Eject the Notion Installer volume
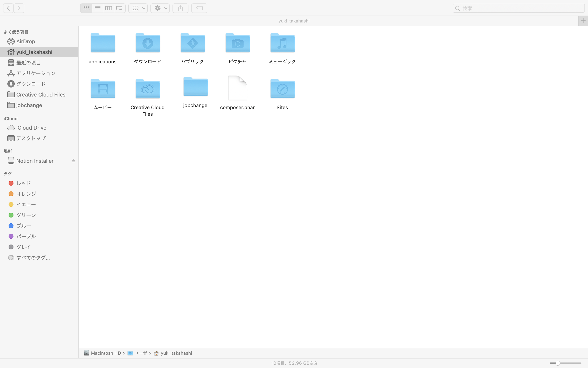Viewport: 588px width, 368px height. pos(73,161)
